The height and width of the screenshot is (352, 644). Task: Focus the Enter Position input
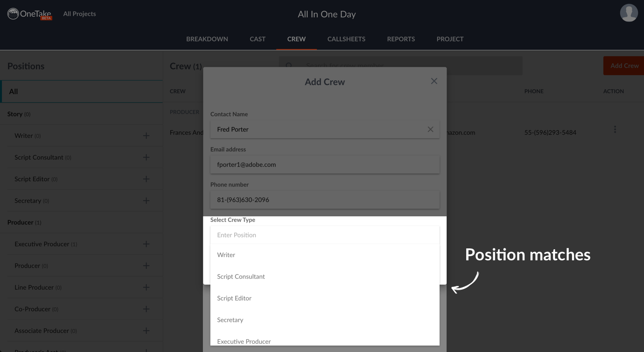[x=325, y=235]
